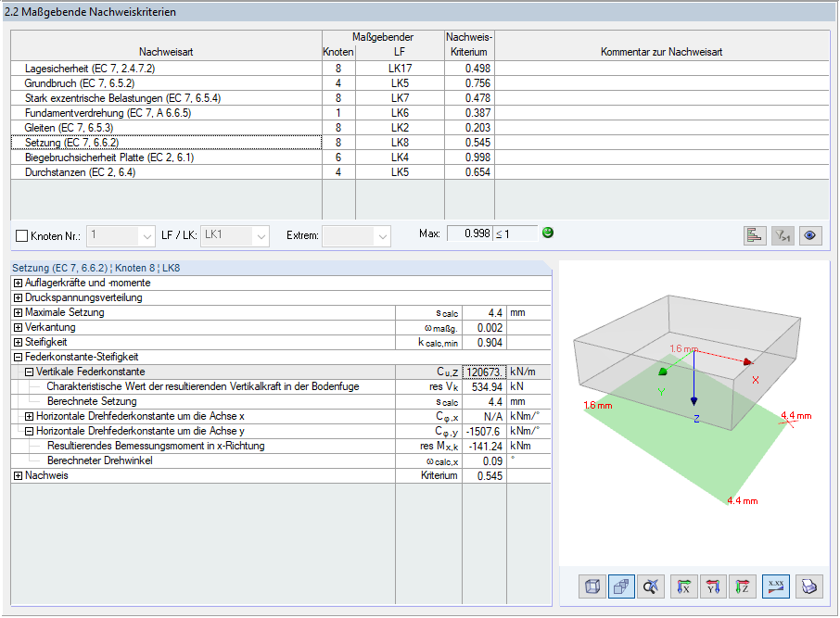Expand the Druckspannungsverteilung row
840x618 pixels.
(18, 297)
